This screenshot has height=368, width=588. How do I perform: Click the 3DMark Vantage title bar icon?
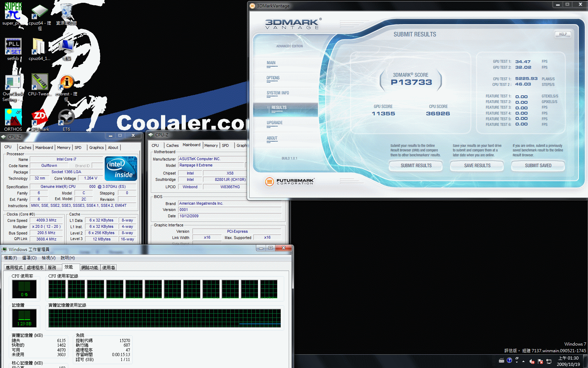(x=252, y=6)
